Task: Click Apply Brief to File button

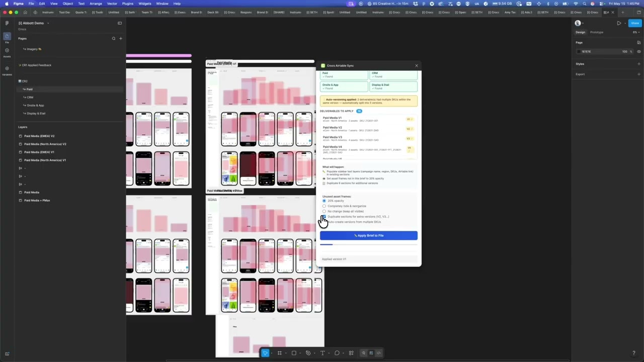Action: (x=369, y=235)
